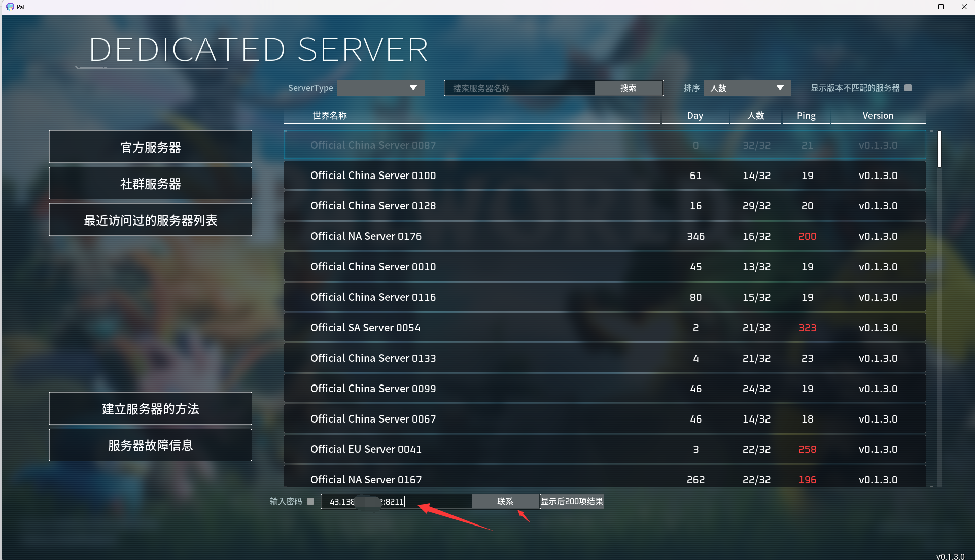The height and width of the screenshot is (560, 975).
Task: Sort list by Ping column header
Action: (x=806, y=116)
